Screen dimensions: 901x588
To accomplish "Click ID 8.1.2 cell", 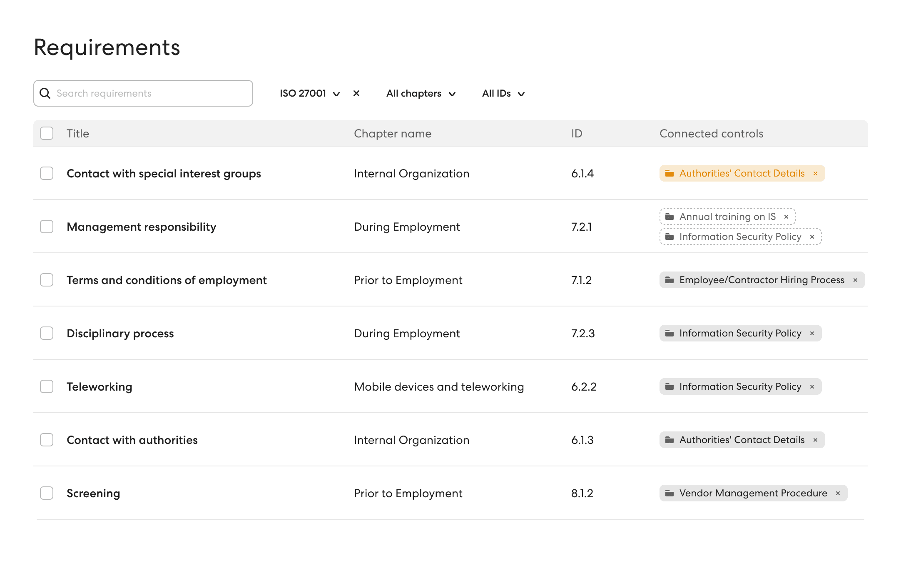I will click(x=582, y=493).
